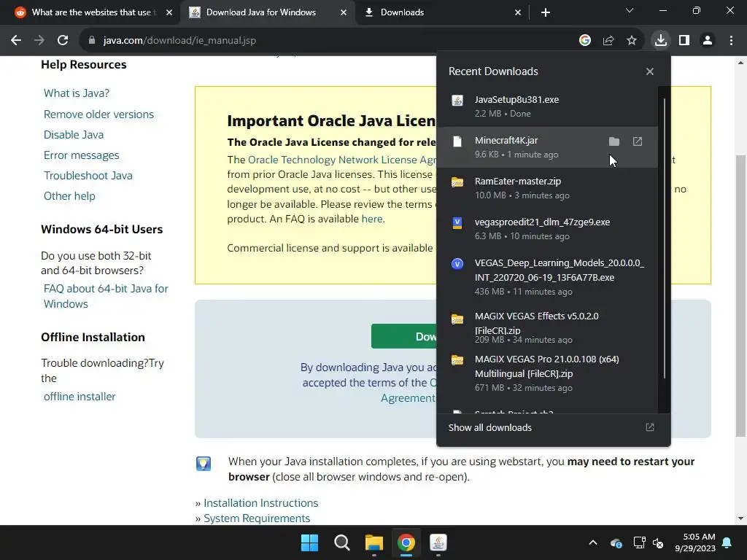This screenshot has width=747, height=560.
Task: Click the downloads list scrollbar
Action: [664, 238]
